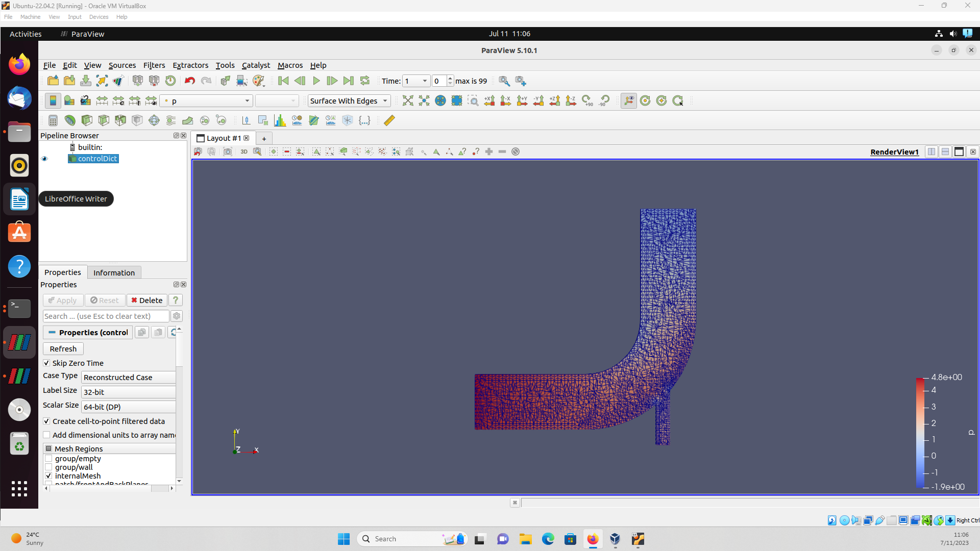
Task: Open the Calculator filter
Action: [53, 120]
